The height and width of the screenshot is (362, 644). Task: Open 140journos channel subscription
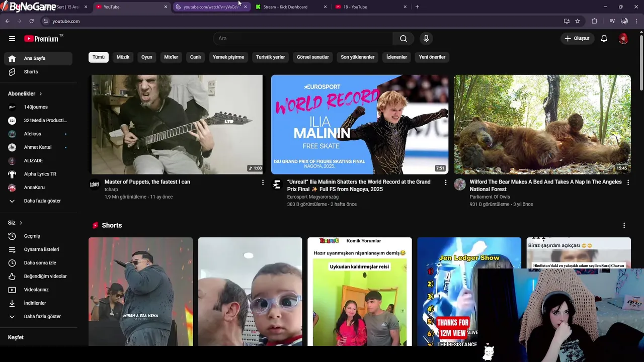tap(38, 107)
